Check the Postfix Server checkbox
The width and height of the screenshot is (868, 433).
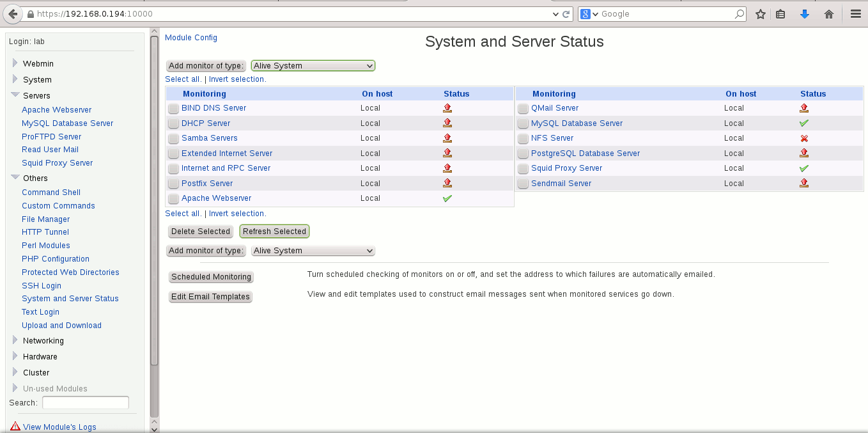173,184
